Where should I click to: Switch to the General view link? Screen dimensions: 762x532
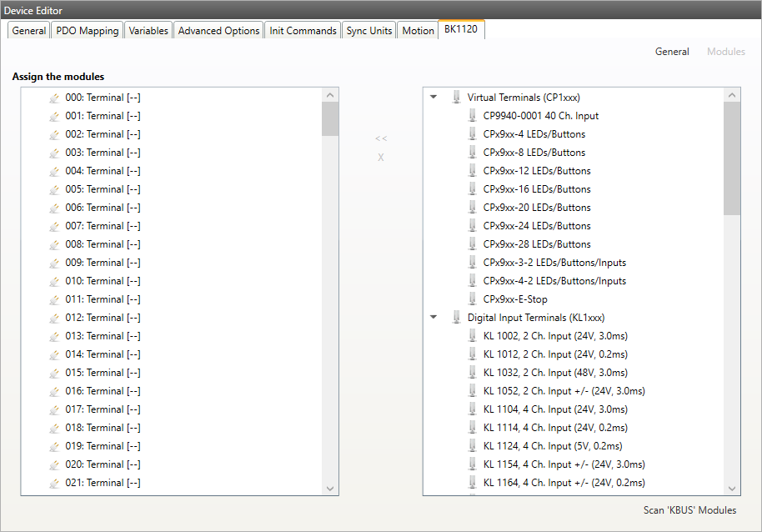(x=671, y=52)
